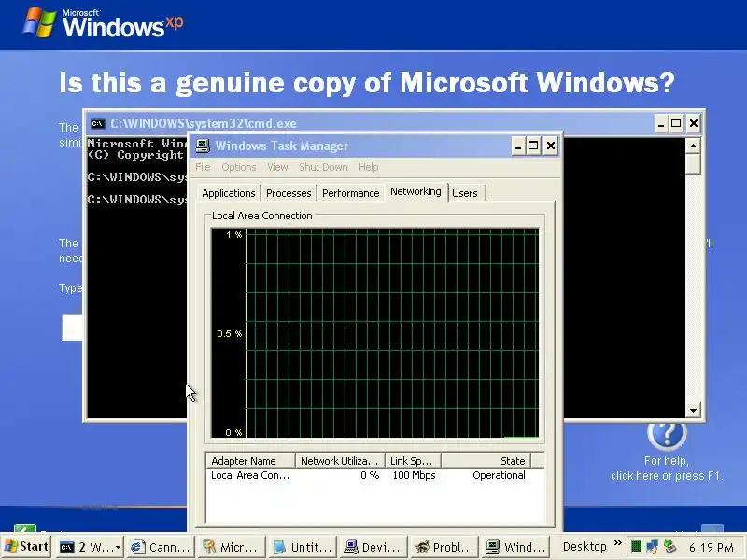This screenshot has height=560, width=747.
Task: Click the Operational state cell
Action: (x=499, y=475)
